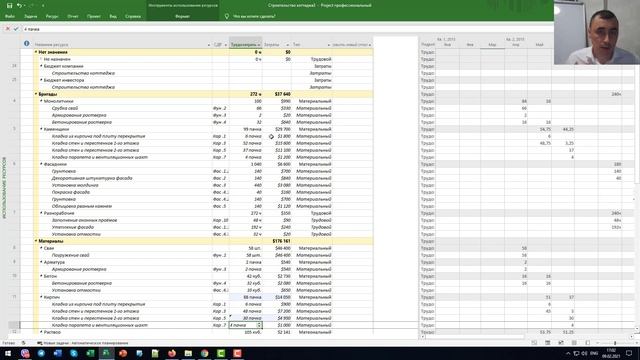Click the Gantt chart view status button
Viewport: 640px width, 360px height.
tap(534, 343)
